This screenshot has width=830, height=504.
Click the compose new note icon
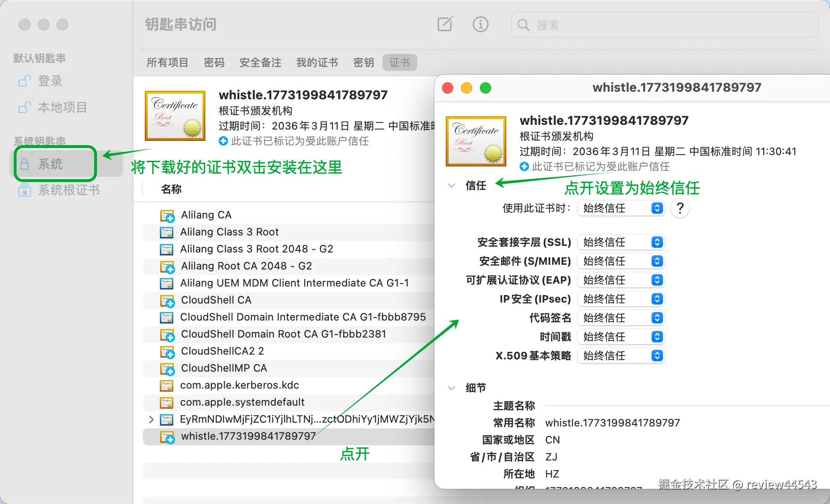tap(445, 24)
